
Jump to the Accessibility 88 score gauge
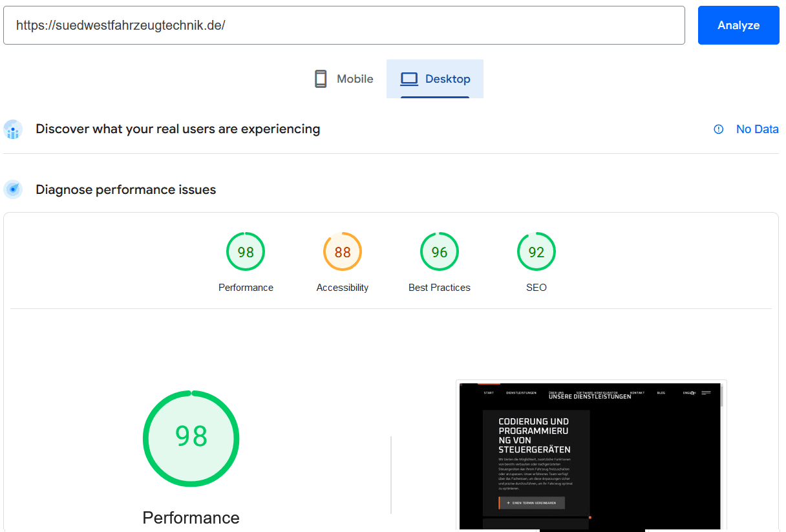click(x=343, y=251)
